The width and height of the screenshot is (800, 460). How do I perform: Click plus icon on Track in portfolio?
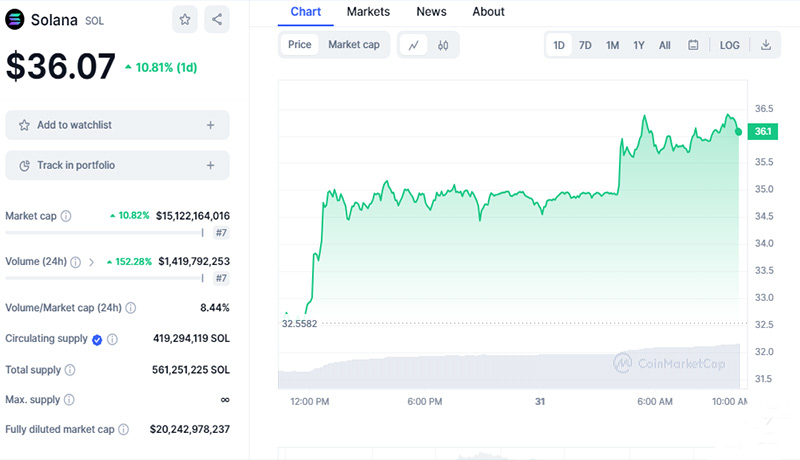click(210, 165)
